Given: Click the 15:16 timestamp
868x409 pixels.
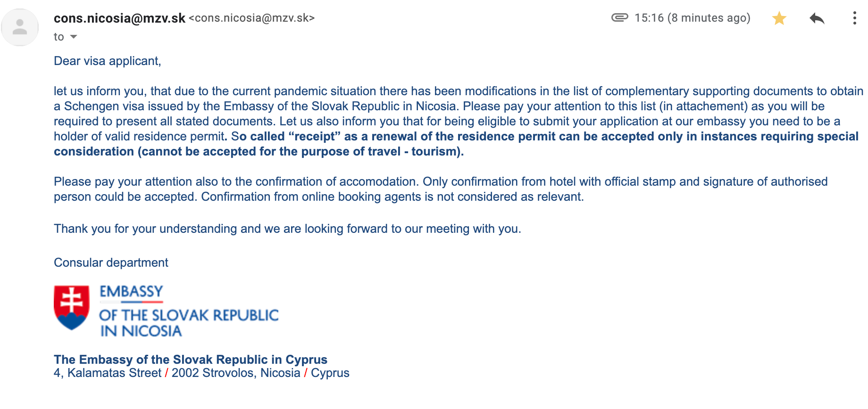Looking at the screenshot, I should (692, 18).
